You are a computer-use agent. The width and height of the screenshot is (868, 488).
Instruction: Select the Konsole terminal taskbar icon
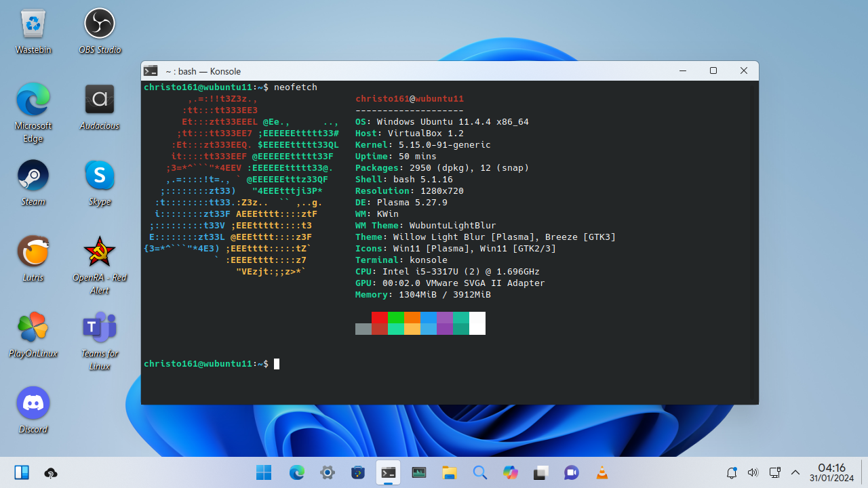(389, 473)
